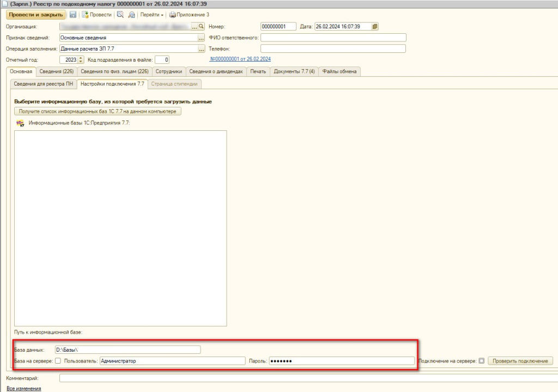Adjust Отчетный год with the spinner arrows
Screen dimensions: 558x392
81,60
